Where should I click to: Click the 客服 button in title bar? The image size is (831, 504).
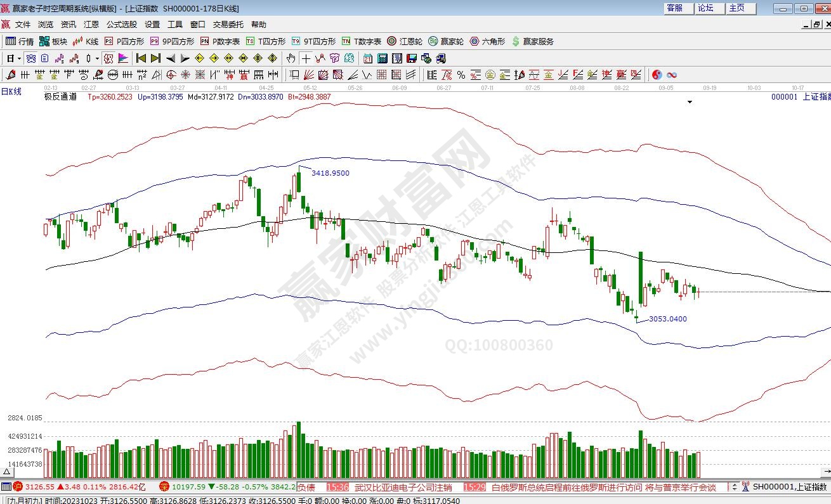pos(674,8)
